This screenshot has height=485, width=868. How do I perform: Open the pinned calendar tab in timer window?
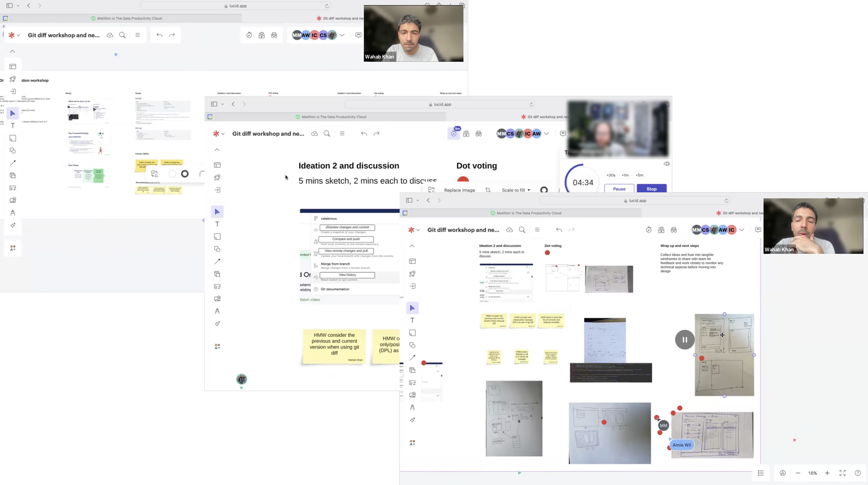210,117
